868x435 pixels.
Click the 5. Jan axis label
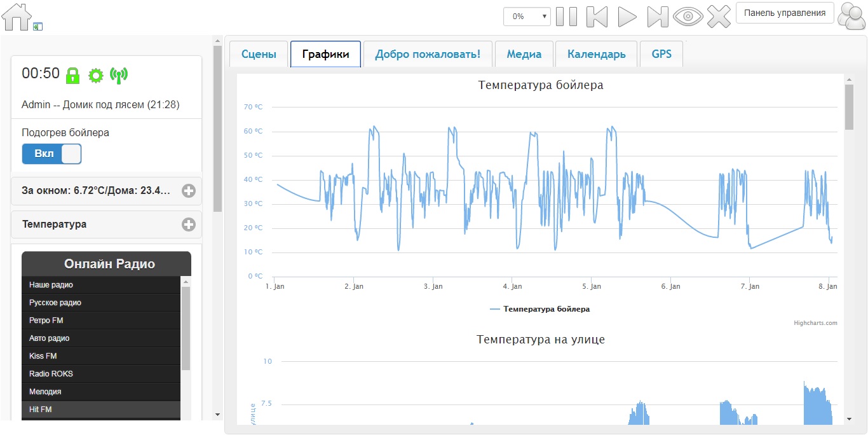click(x=591, y=286)
